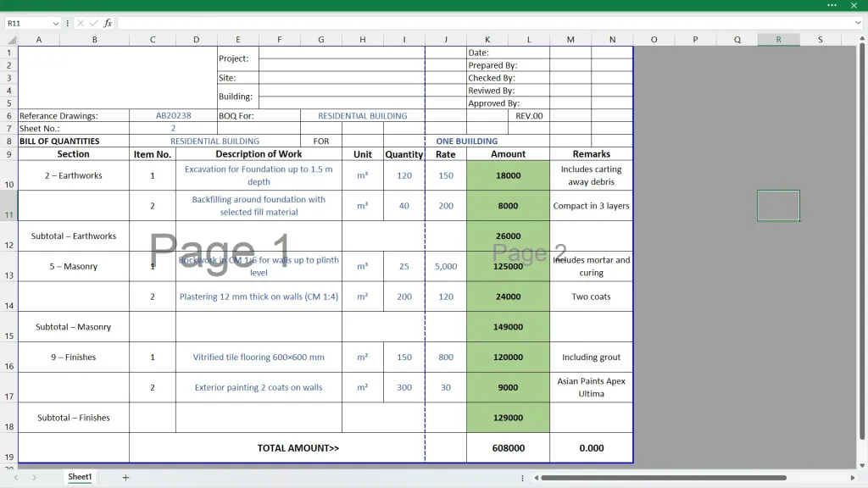868x488 pixels.
Task: Select the AB20238 reference drawings cell
Action: tap(173, 116)
